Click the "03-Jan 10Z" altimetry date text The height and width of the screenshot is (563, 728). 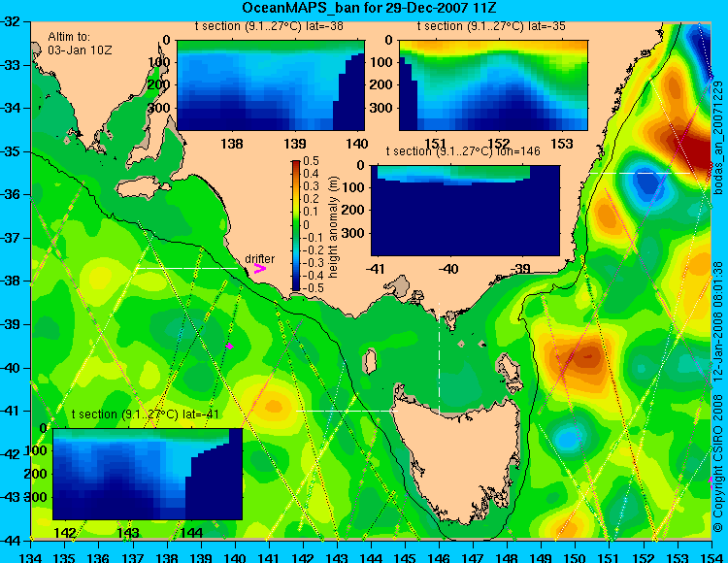(80, 50)
